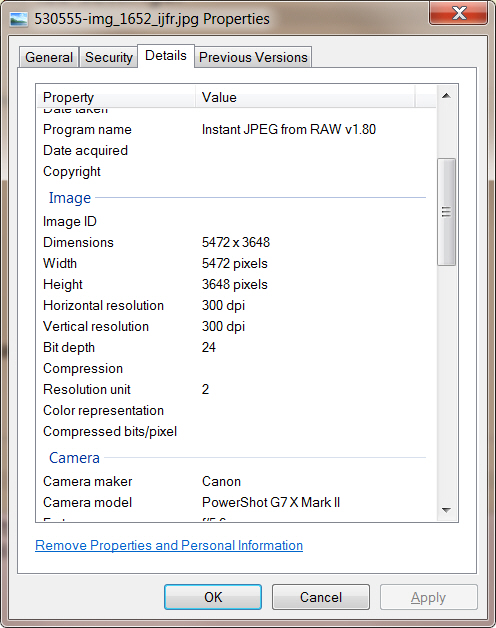Click the Program name row
The width and height of the screenshot is (496, 628).
[236, 129]
